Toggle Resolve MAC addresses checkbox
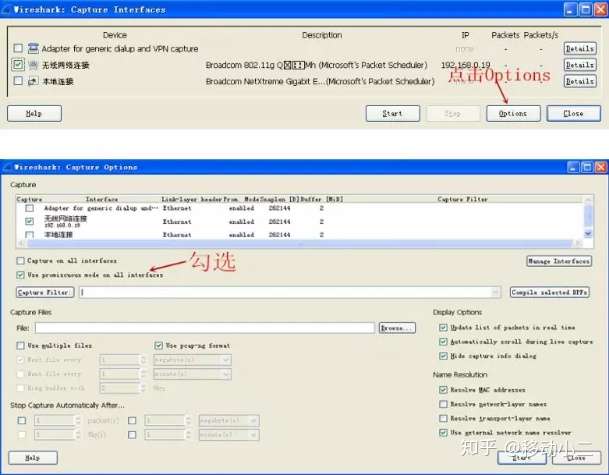This screenshot has height=475, width=609. 443,390
